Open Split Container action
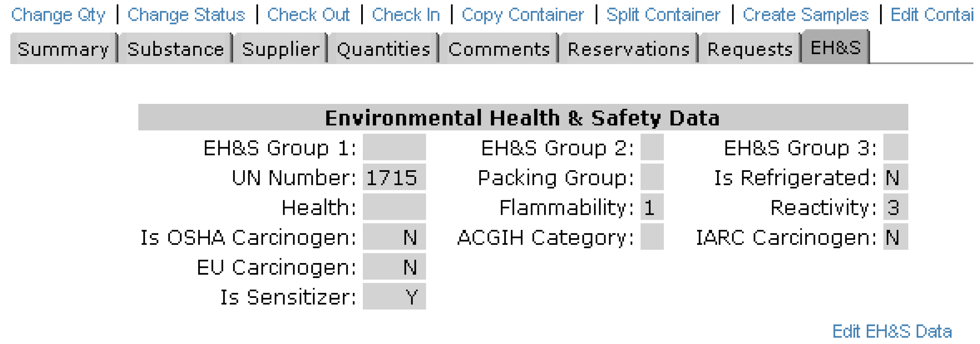This screenshot has height=344, width=980. click(663, 15)
